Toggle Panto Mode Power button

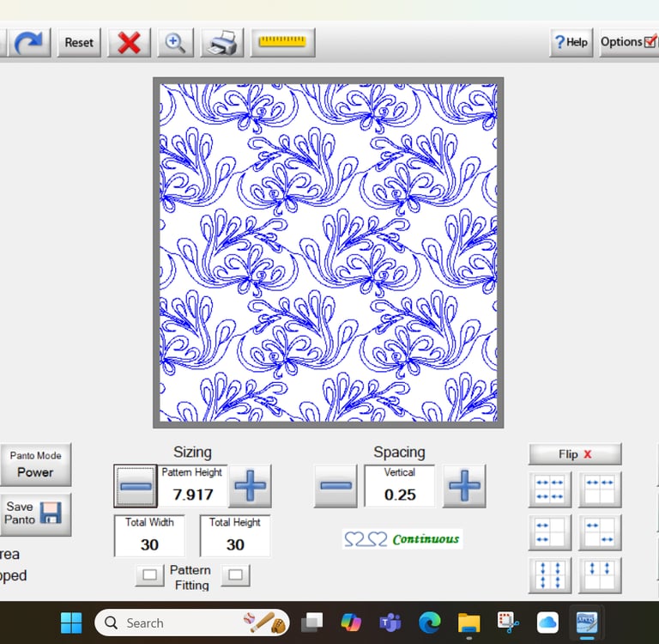36,465
